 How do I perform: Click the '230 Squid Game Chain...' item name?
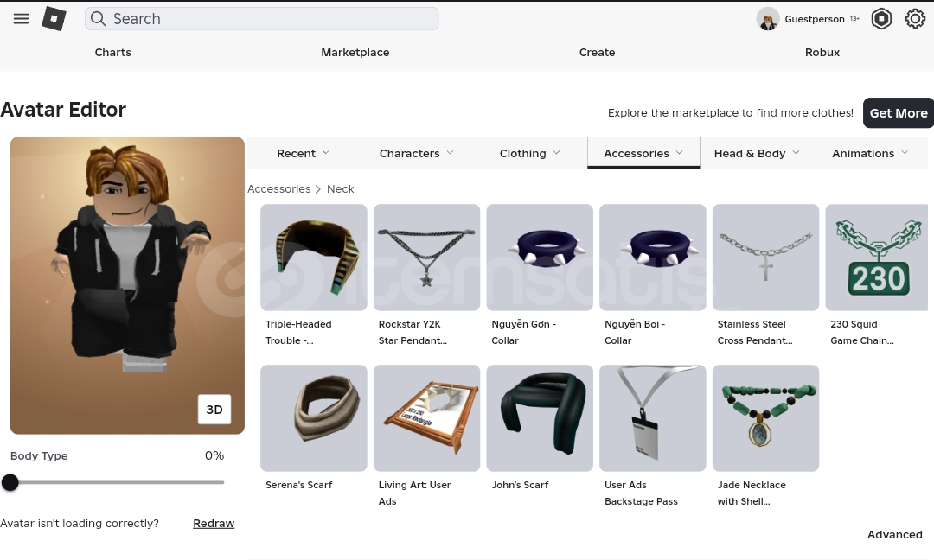click(862, 332)
